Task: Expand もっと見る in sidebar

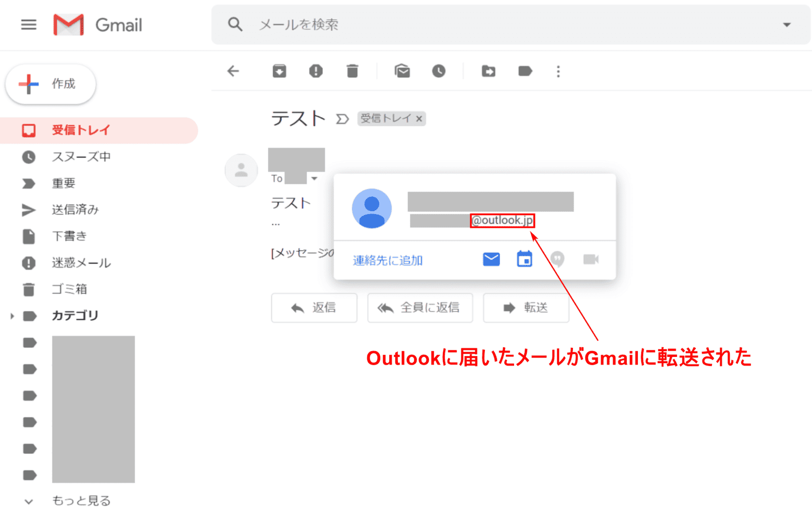Action: (x=81, y=501)
